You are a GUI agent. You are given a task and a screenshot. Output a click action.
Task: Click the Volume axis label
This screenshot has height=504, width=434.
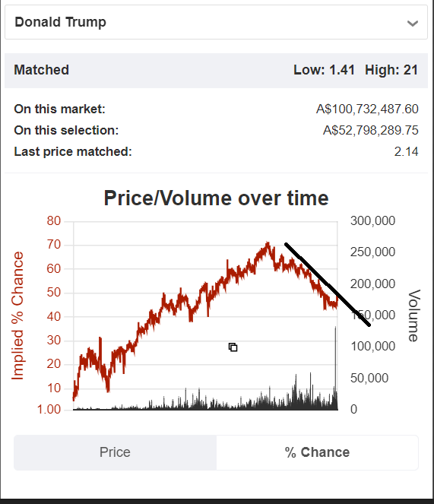pyautogui.click(x=414, y=315)
